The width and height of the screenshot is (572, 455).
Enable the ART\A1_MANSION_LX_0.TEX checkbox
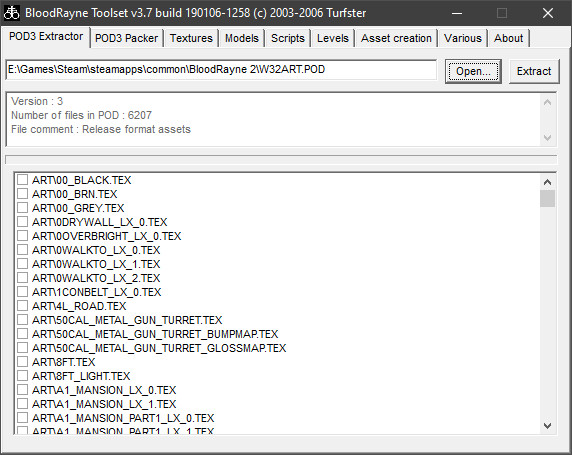[x=23, y=390]
